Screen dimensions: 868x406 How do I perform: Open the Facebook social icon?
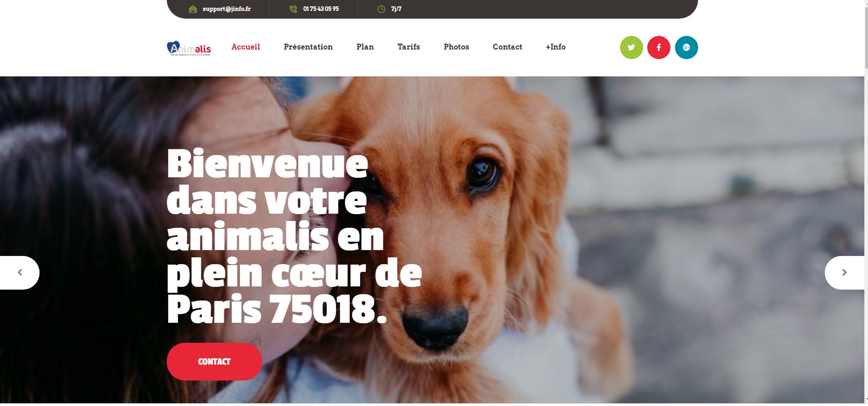pos(659,47)
